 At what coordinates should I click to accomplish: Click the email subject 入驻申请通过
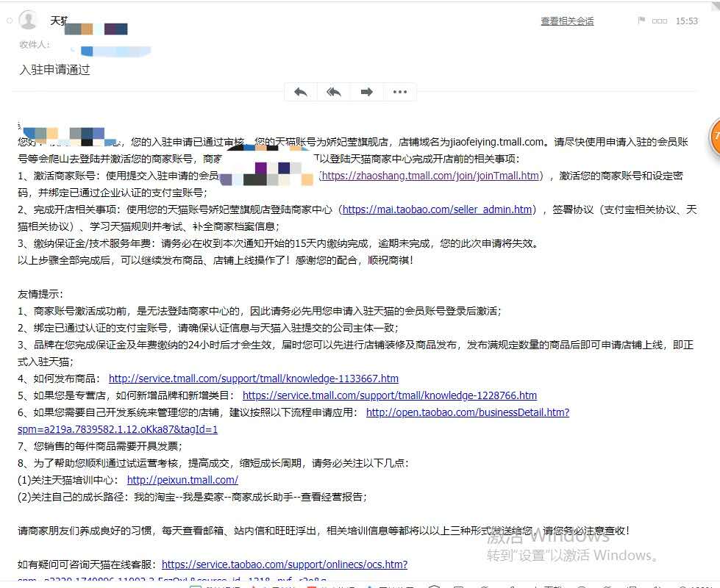(x=54, y=70)
